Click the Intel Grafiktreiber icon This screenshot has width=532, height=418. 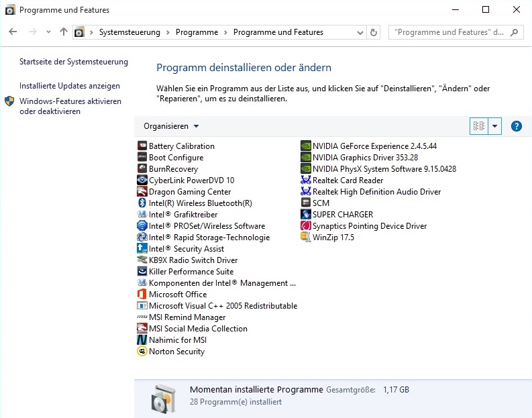point(142,215)
